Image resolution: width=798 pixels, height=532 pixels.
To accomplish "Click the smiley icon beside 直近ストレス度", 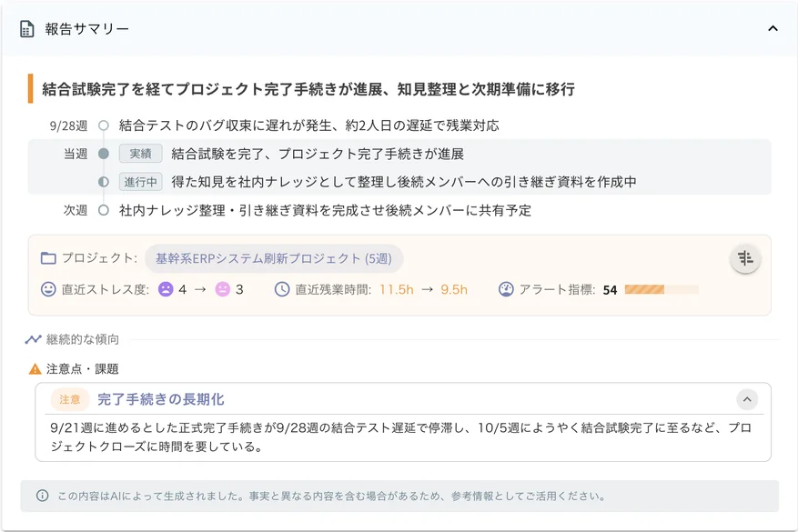I will (x=48, y=289).
